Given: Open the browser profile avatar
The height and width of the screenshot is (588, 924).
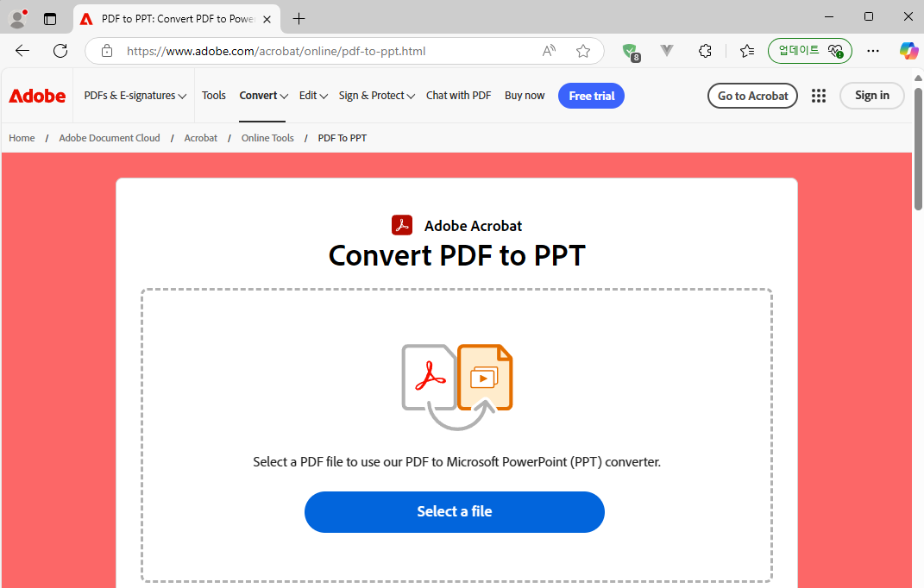Looking at the screenshot, I should coord(17,19).
